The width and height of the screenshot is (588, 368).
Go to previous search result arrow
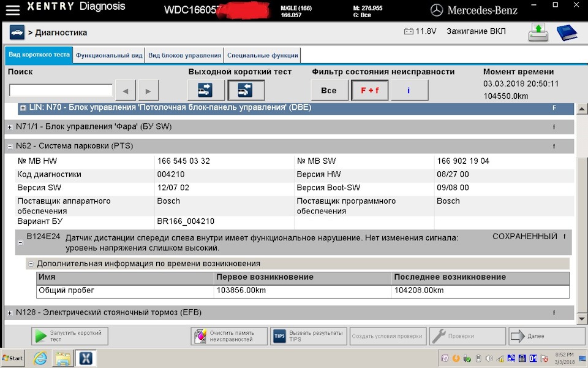point(125,91)
